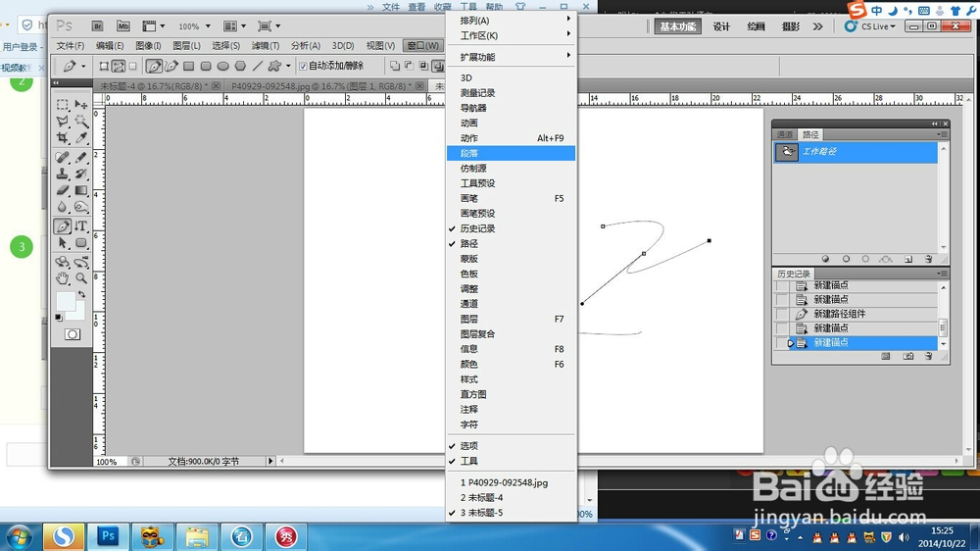The image size is (980, 551).
Task: Select the Magic Wand tool
Action: coord(81,122)
